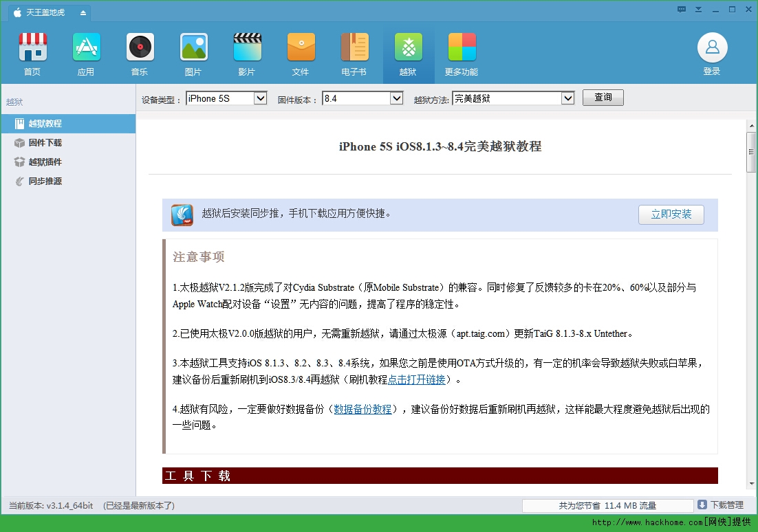Expand the 越狱方法 完美越狱 dropdown
The width and height of the screenshot is (758, 532).
click(567, 98)
